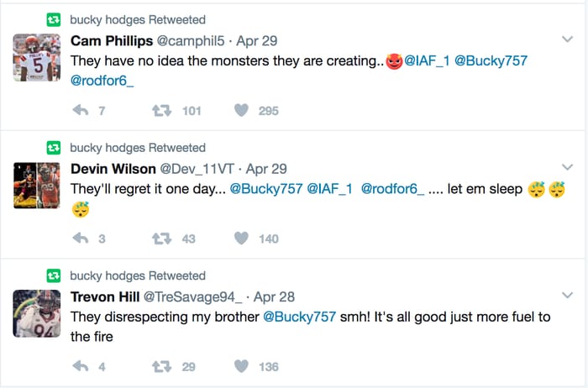Screen dimensions: 588x388
Task: Like Trevon Hill's tweet
Action: click(242, 366)
